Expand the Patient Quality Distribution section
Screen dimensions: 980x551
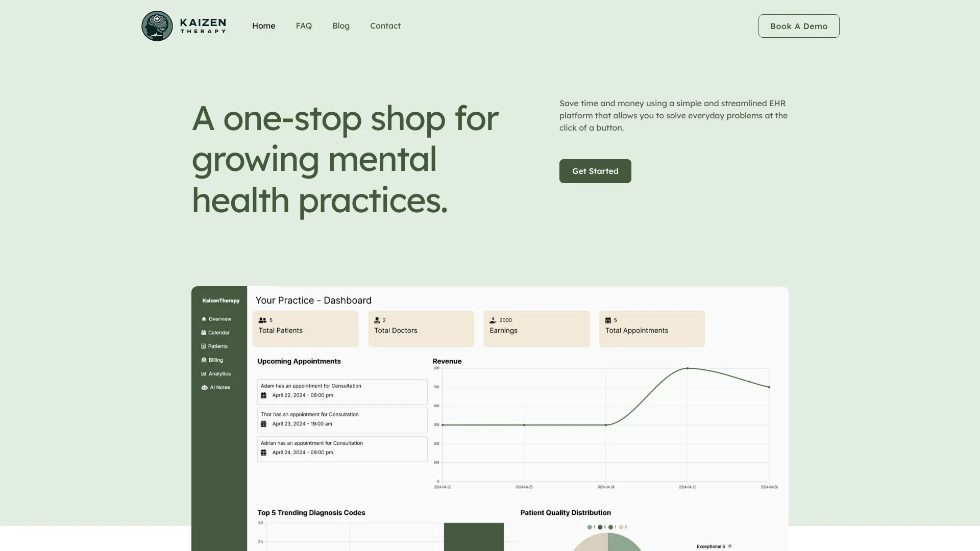[566, 512]
